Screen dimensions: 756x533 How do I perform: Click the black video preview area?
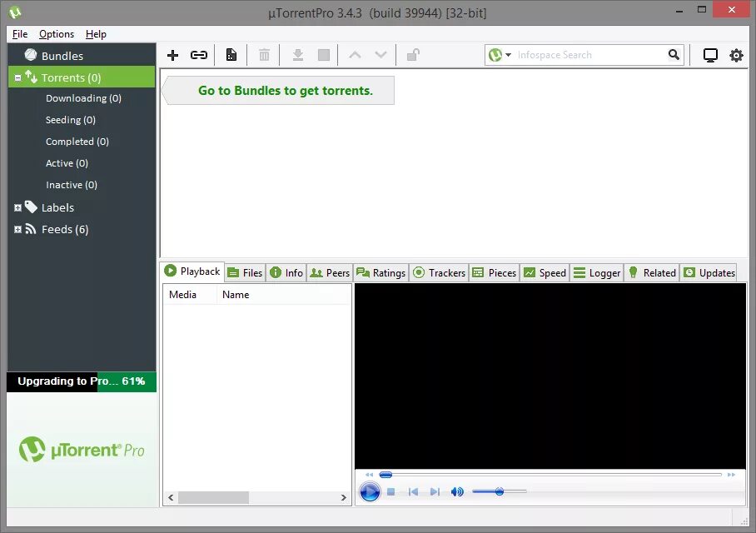(550, 376)
